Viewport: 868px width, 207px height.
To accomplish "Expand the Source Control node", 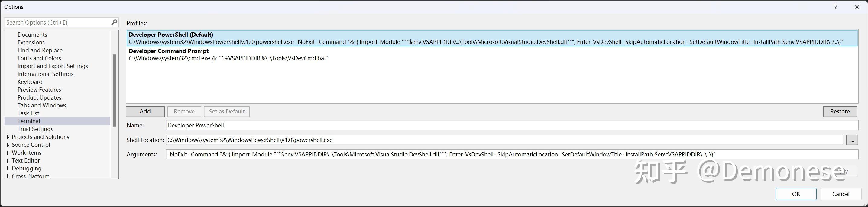I will pyautogui.click(x=8, y=145).
